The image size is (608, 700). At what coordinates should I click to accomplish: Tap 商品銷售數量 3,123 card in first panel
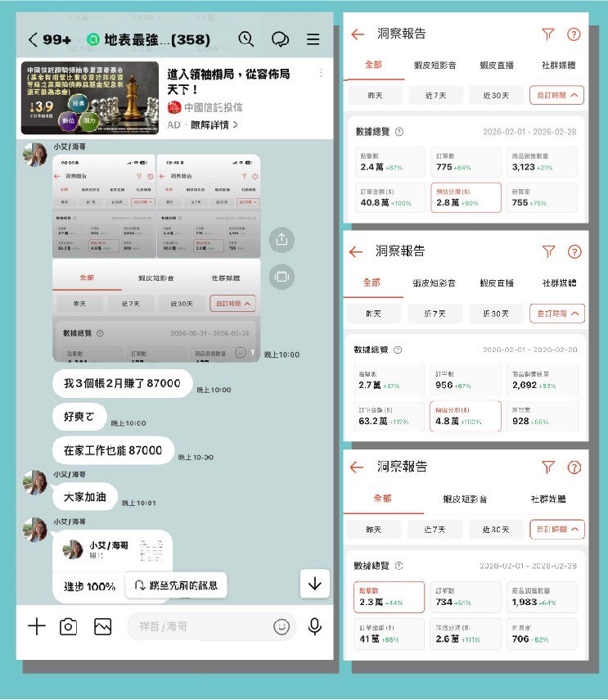[x=543, y=162]
